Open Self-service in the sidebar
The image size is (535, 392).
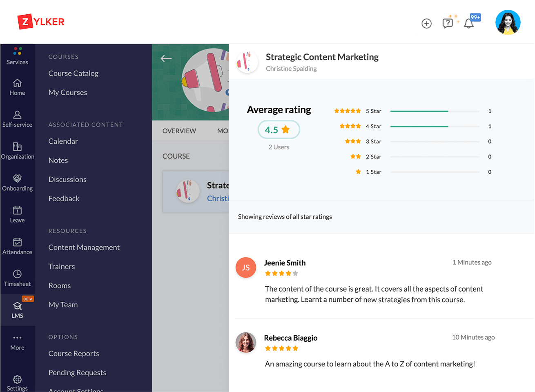pyautogui.click(x=17, y=119)
